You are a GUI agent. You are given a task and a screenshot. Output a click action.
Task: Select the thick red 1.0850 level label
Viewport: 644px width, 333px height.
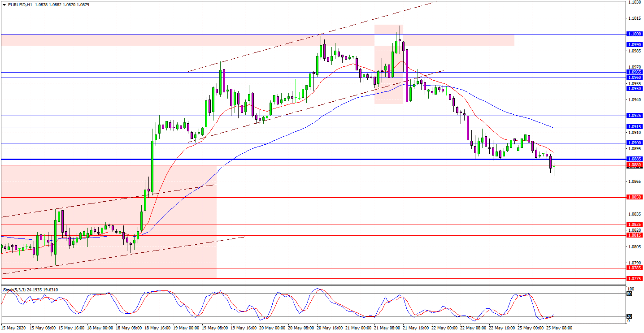tap(634, 197)
